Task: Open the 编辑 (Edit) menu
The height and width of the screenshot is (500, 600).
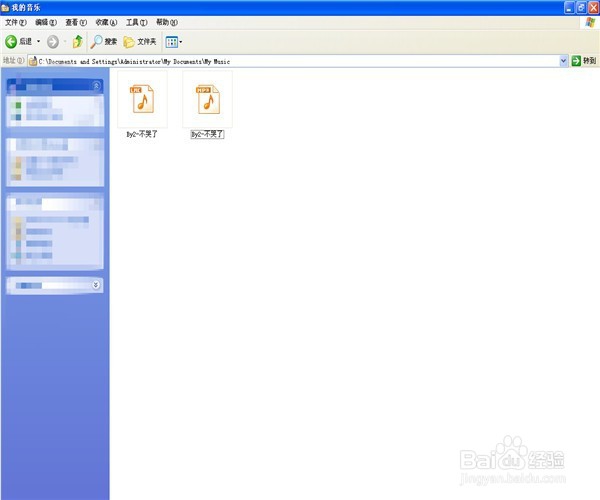Action: coord(46,23)
